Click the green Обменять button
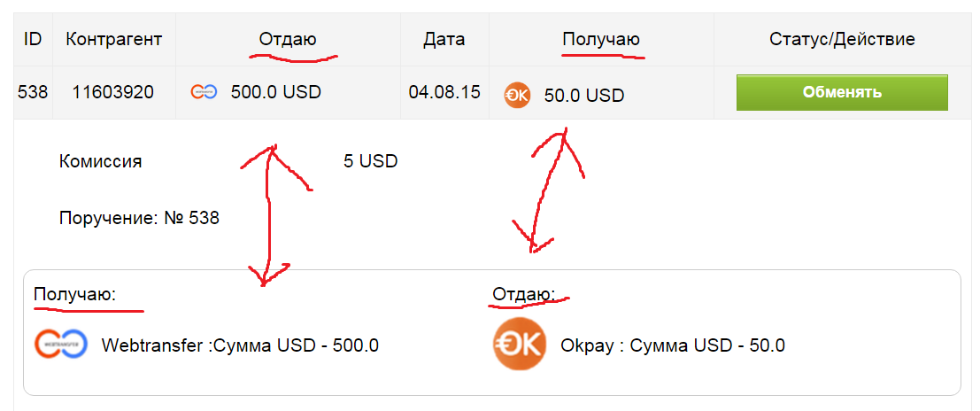This screenshot has width=980, height=411. pyautogui.click(x=841, y=92)
